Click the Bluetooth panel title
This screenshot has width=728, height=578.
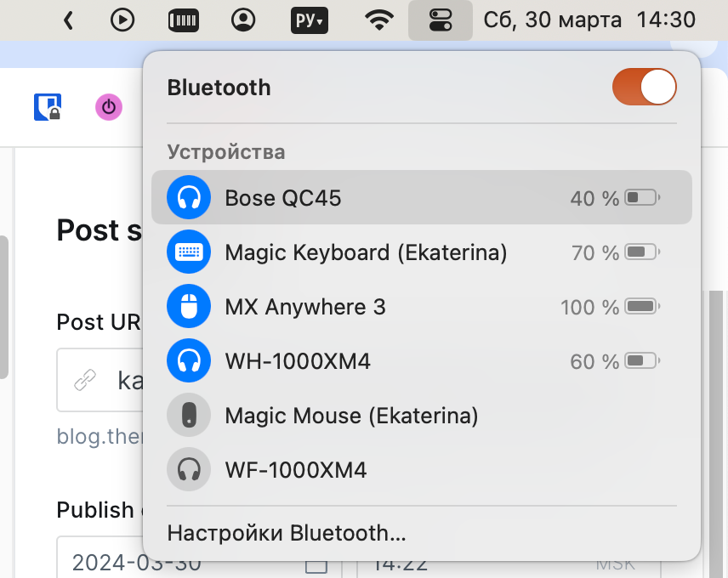click(219, 88)
